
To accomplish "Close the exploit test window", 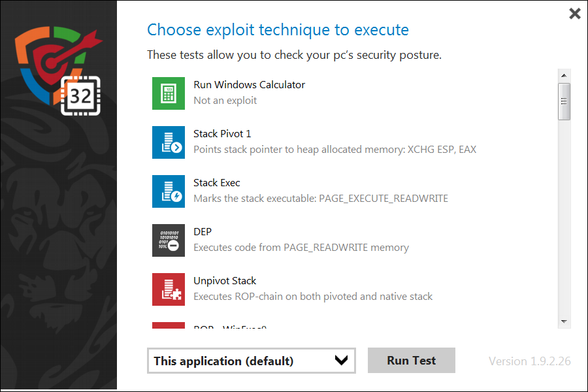I will [574, 14].
